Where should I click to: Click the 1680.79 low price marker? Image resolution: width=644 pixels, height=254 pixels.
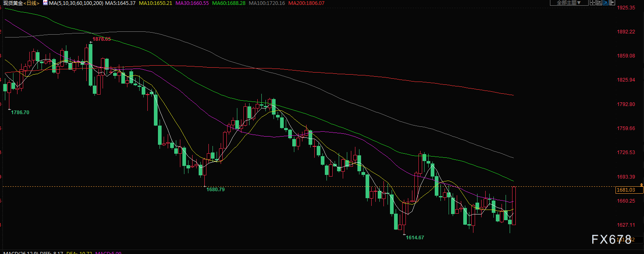215,190
